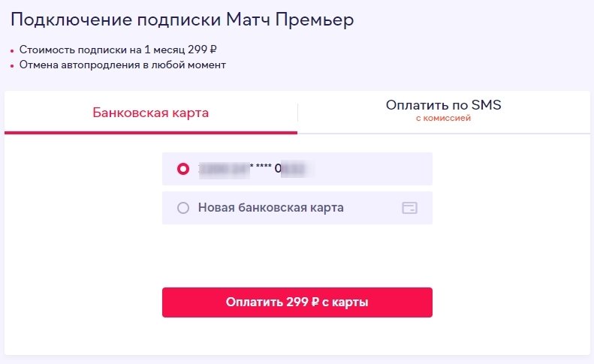Click the ruble sign in the subscription price line
This screenshot has height=364, width=594.
pos(214,50)
